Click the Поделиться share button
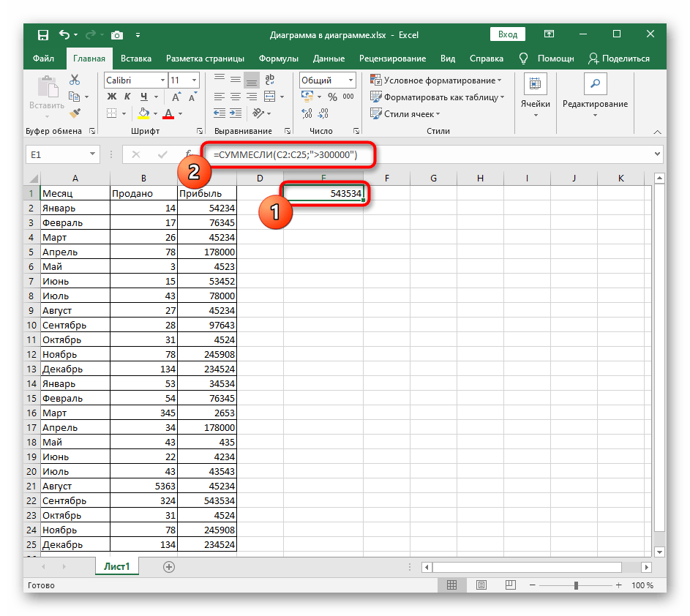Viewport: 690px width, 616px height. [619, 59]
